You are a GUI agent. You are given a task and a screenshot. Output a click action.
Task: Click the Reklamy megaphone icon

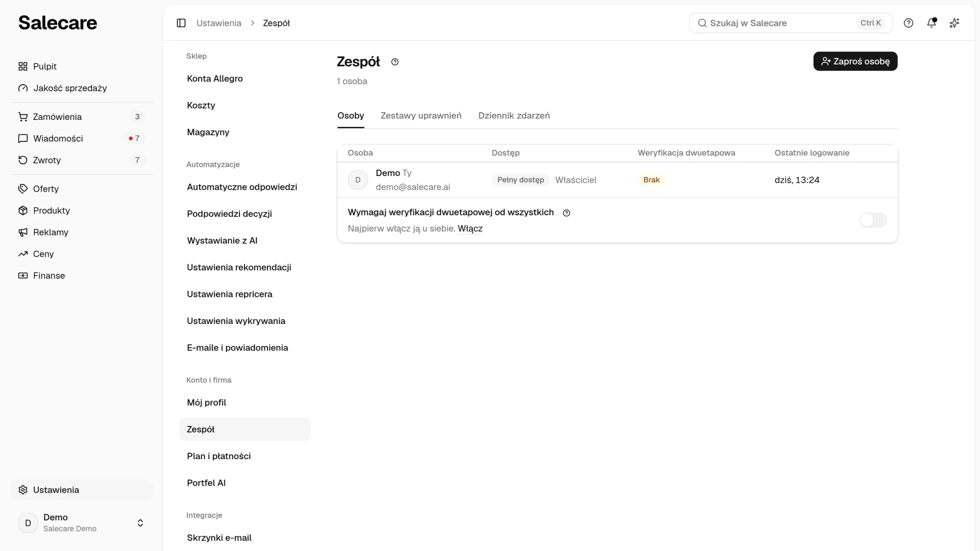pos(23,232)
